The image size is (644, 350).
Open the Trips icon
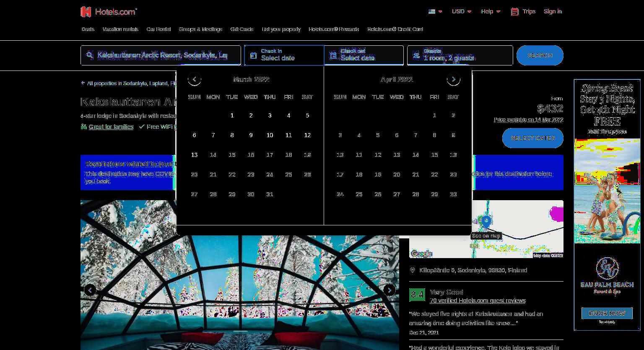tap(514, 12)
